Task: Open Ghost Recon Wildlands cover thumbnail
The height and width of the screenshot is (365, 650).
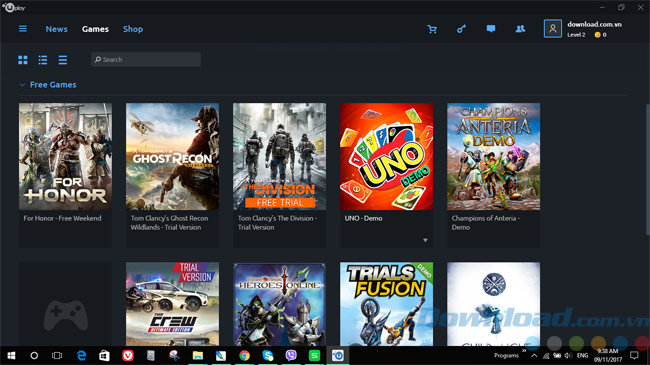Action: (172, 156)
